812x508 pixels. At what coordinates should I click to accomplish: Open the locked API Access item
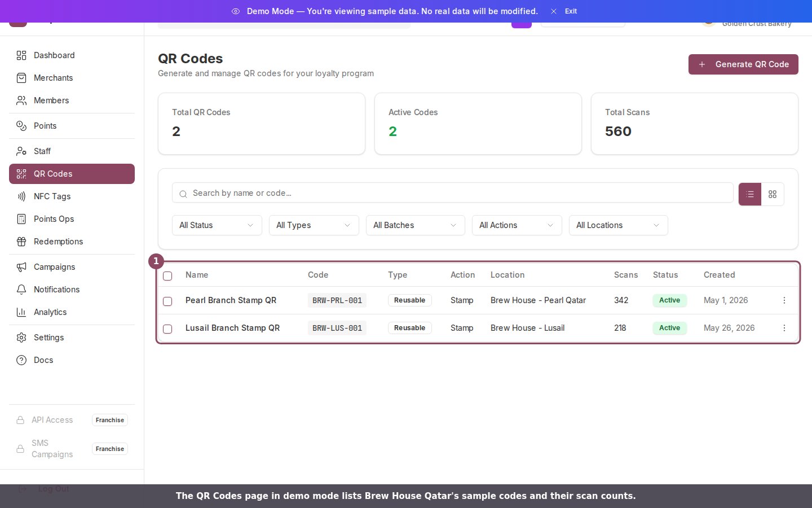(72, 420)
